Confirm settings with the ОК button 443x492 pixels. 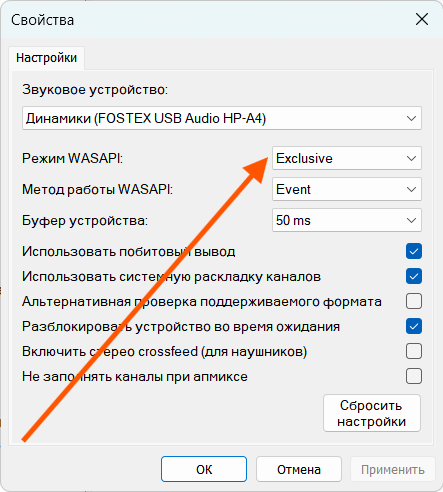pyautogui.click(x=204, y=469)
